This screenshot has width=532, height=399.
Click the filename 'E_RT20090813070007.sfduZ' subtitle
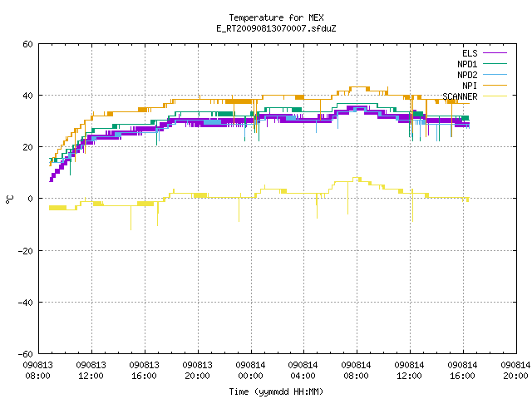pos(276,28)
